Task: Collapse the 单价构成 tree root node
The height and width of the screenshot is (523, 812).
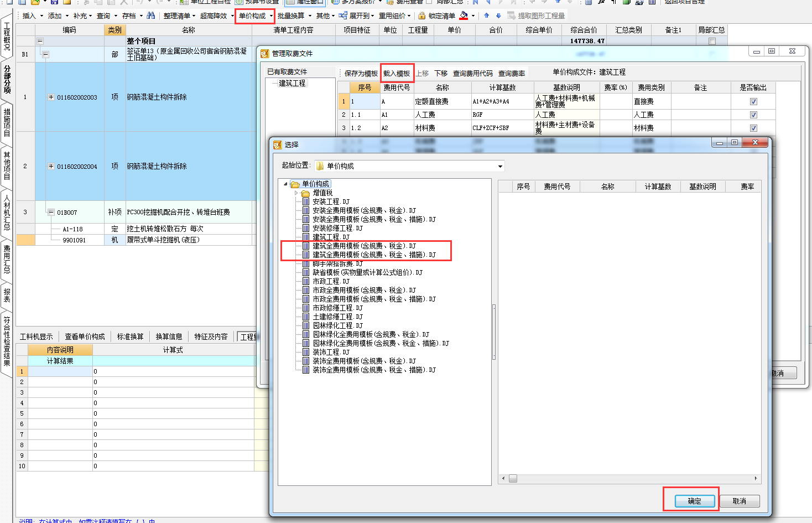Action: (x=286, y=184)
